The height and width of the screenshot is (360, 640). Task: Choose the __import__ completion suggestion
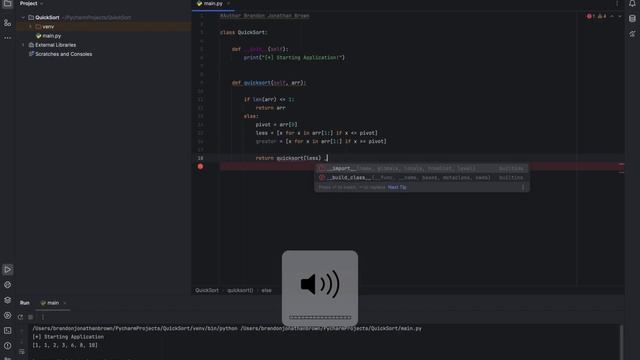(421, 168)
